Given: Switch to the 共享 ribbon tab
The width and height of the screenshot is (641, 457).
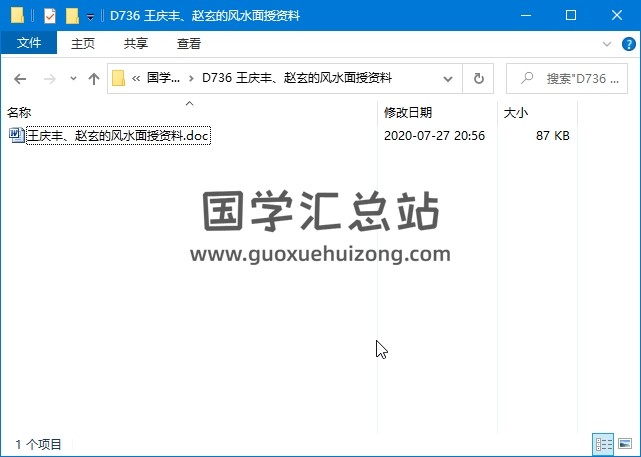Looking at the screenshot, I should pyautogui.click(x=136, y=43).
